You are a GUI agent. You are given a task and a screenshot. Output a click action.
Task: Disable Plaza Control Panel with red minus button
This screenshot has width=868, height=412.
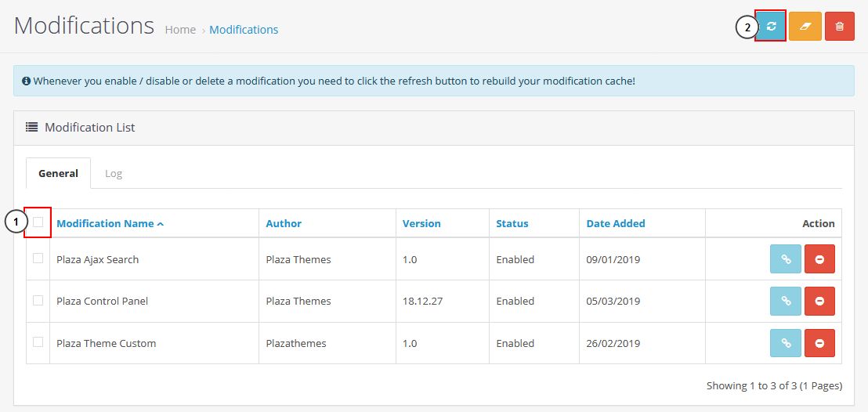tap(820, 302)
